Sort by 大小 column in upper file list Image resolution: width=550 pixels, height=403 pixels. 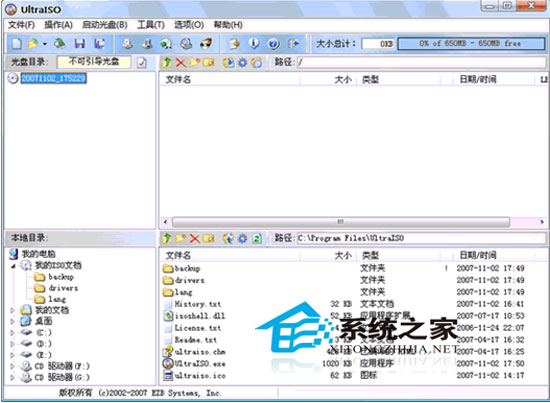point(328,80)
